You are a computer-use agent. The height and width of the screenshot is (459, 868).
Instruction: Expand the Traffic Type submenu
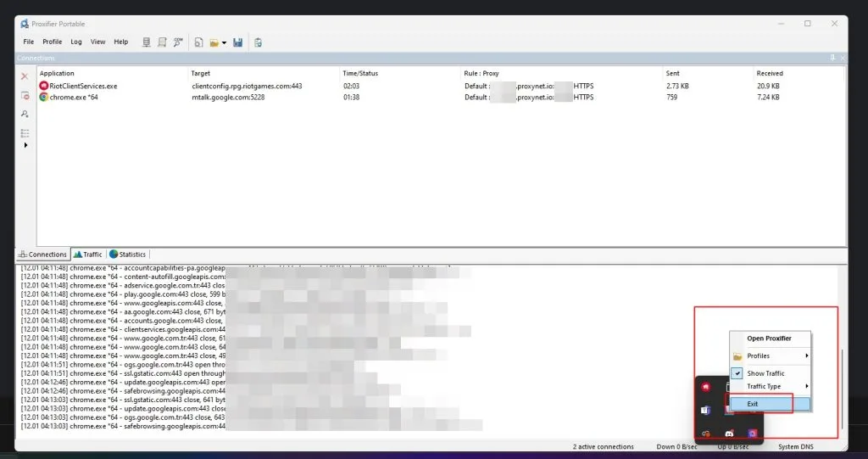pos(770,386)
